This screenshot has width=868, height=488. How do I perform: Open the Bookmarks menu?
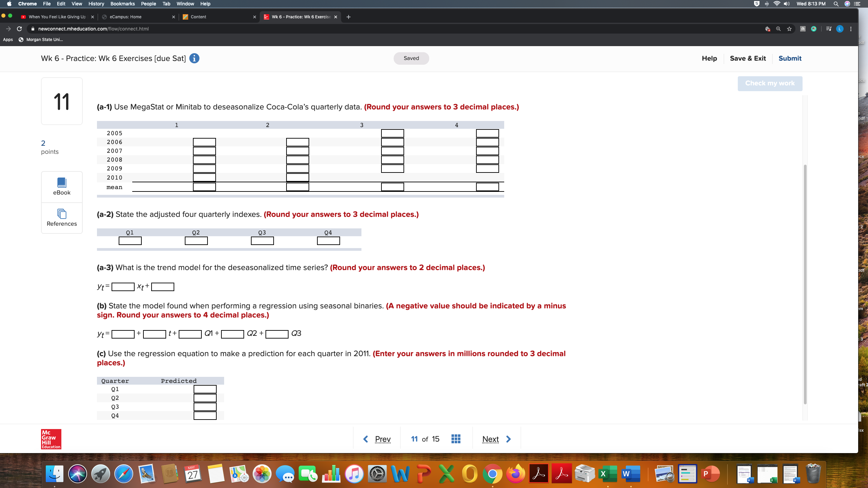pos(123,4)
